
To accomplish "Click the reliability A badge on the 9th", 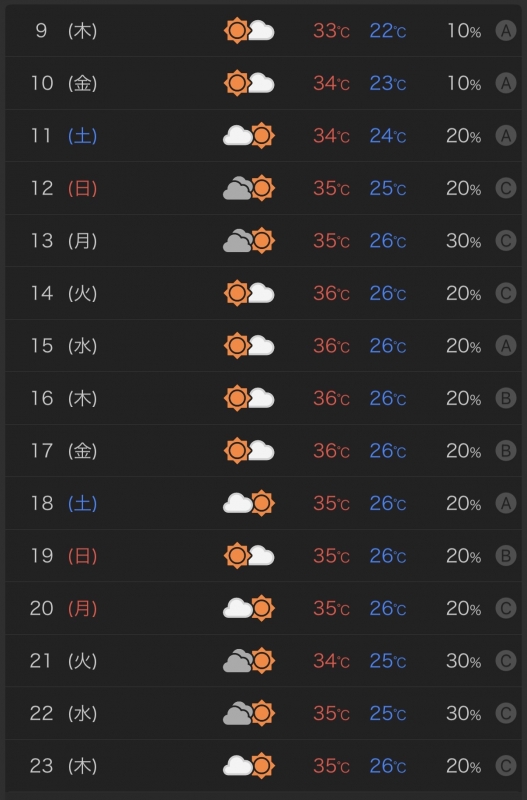I will click(x=506, y=31).
